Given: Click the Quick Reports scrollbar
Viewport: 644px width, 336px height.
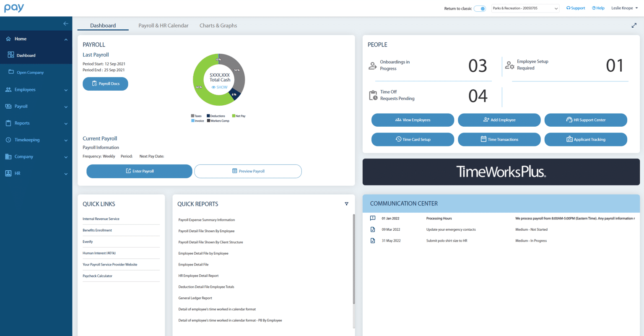Looking at the screenshot, I should [x=353, y=260].
